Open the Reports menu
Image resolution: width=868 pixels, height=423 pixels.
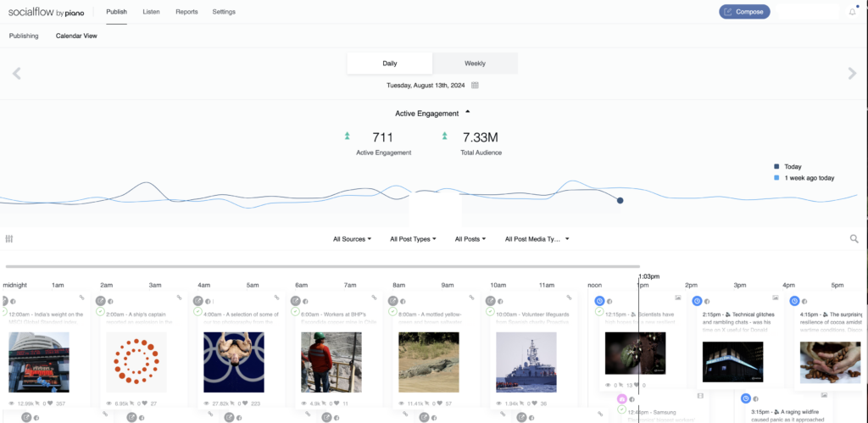click(x=186, y=12)
